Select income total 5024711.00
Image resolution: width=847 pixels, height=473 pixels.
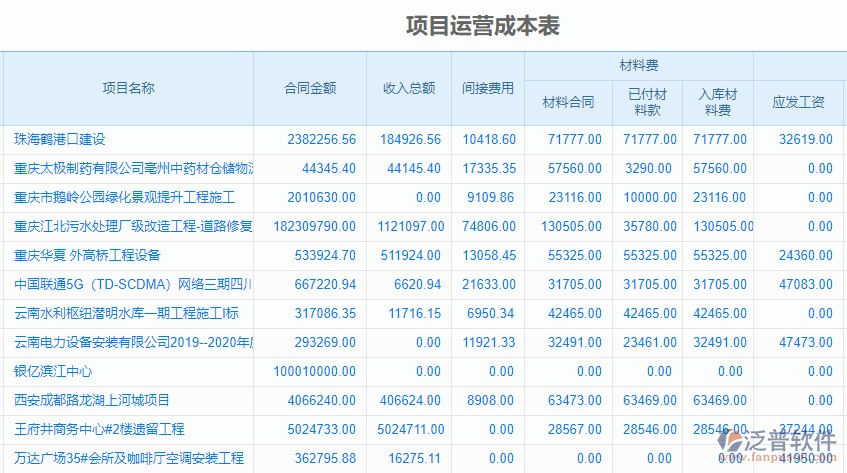(411, 430)
